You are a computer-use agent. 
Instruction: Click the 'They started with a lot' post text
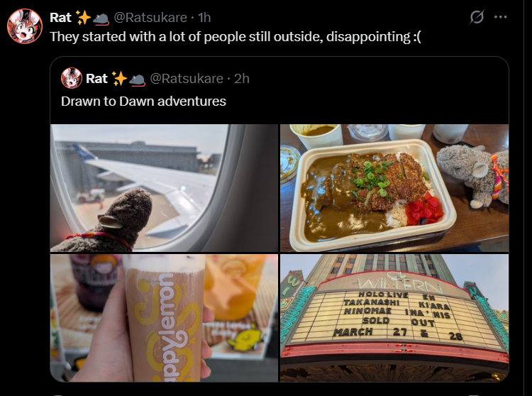click(235, 37)
